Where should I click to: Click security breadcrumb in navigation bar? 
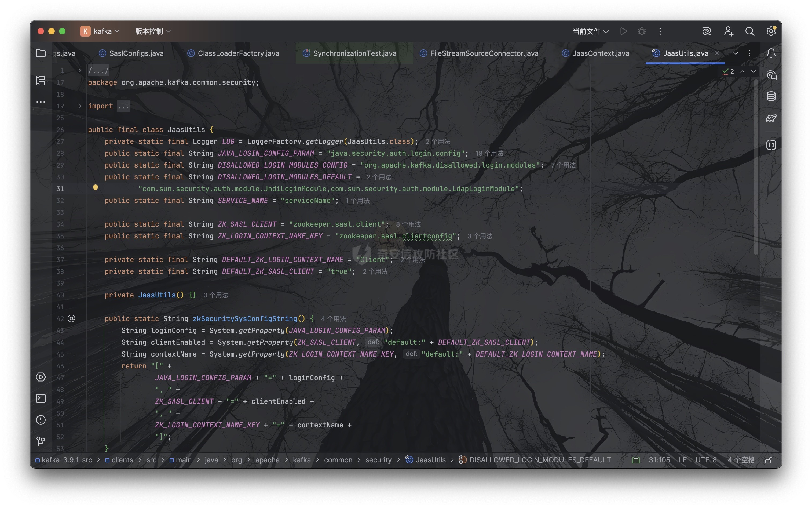coord(378,460)
